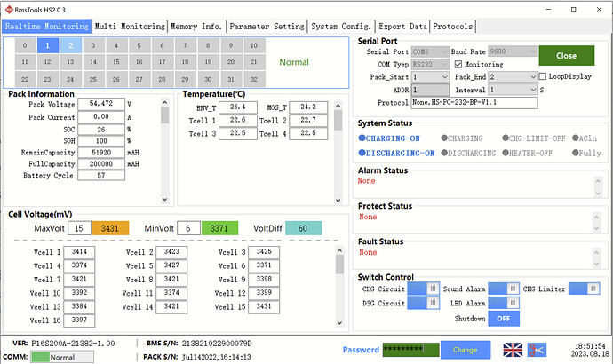Toggle the LED Alarm switch
The height and width of the screenshot is (364, 613).
click(504, 303)
